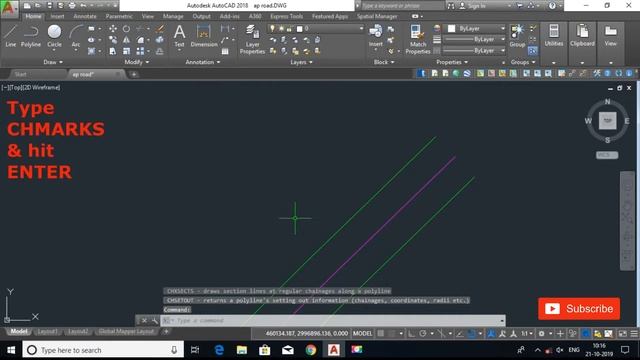Click the YouTube Subscribe button
Viewport: 640px width, 360px height.
tap(579, 309)
